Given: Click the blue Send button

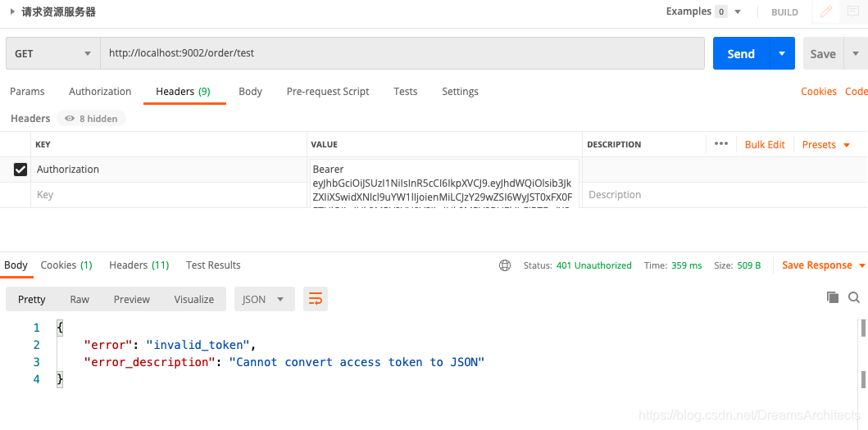Looking at the screenshot, I should (x=741, y=54).
